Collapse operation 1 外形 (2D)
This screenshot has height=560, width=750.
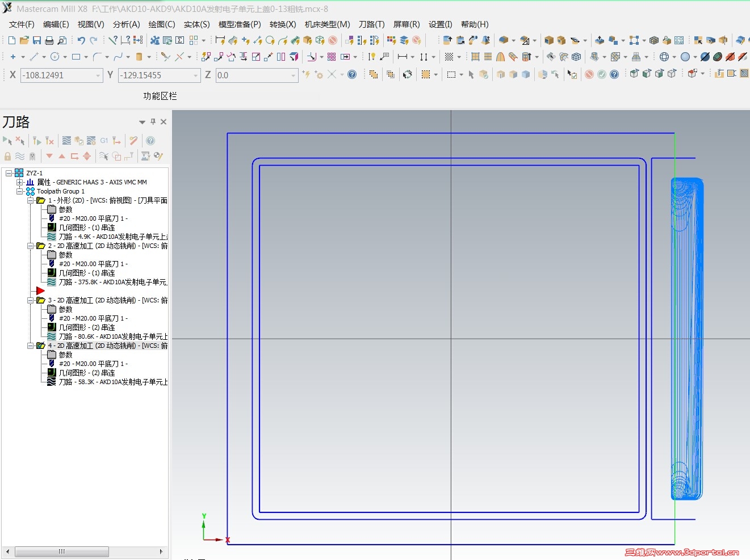pyautogui.click(x=31, y=200)
